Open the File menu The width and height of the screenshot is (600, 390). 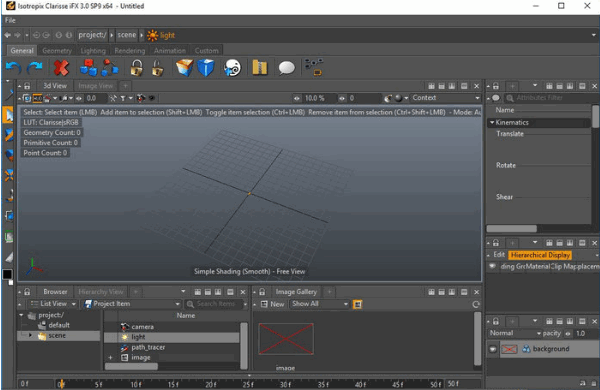pyautogui.click(x=10, y=20)
